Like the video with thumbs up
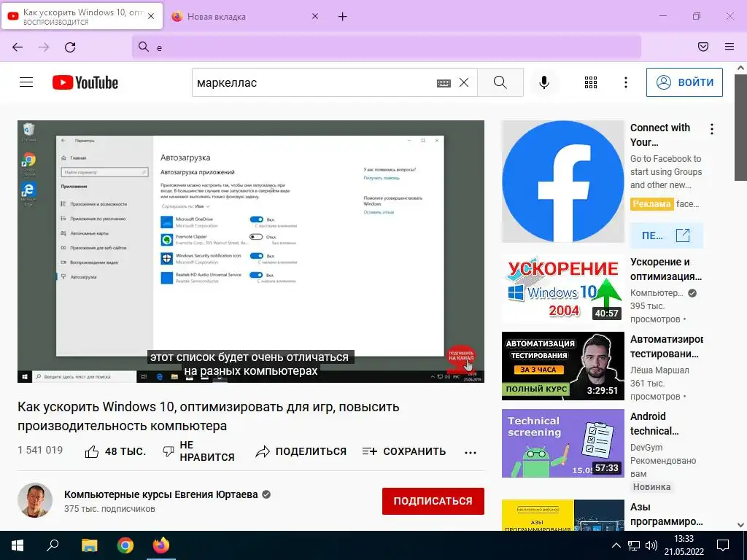 115,451
